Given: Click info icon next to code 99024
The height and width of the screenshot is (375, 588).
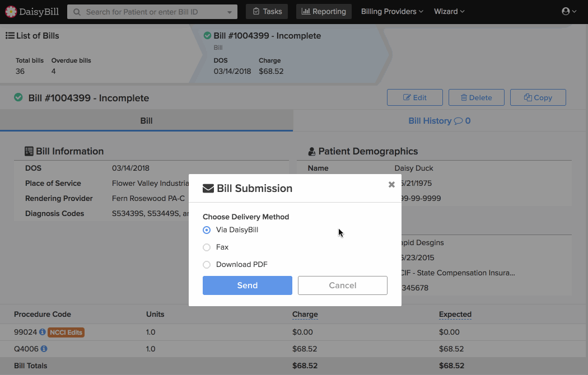Looking at the screenshot, I should 43,332.
